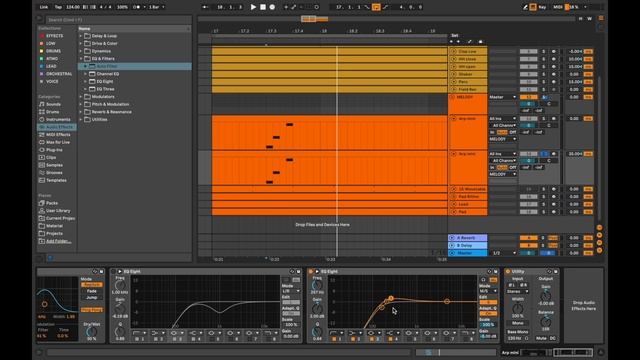This screenshot has height=360, width=640.
Task: Expand the Channel EQ device
Action: (x=85, y=74)
